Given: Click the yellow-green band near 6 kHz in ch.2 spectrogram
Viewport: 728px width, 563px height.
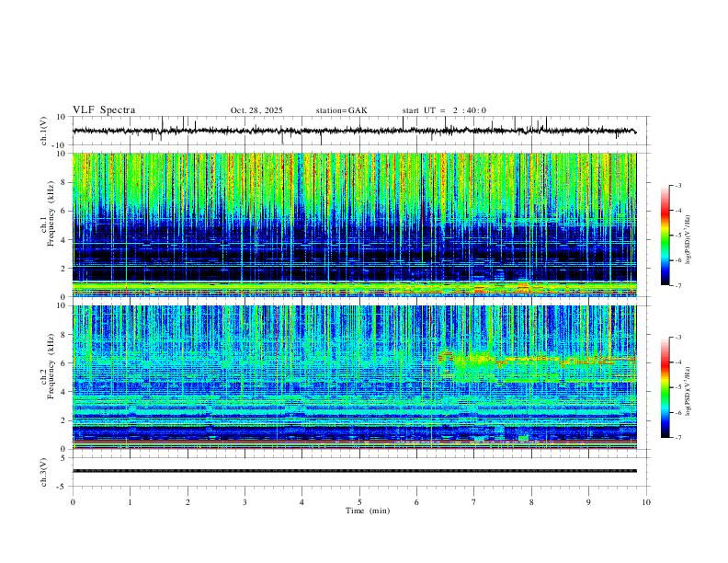Looking at the screenshot, I should coord(539,359).
